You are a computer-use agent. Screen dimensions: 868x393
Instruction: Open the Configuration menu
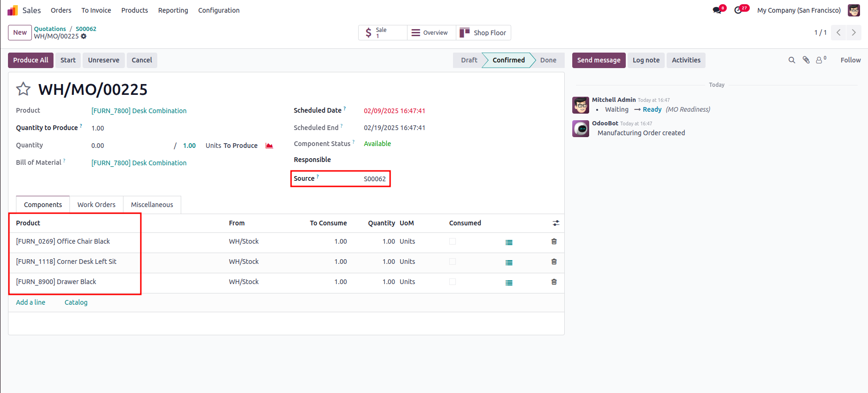[x=219, y=10]
